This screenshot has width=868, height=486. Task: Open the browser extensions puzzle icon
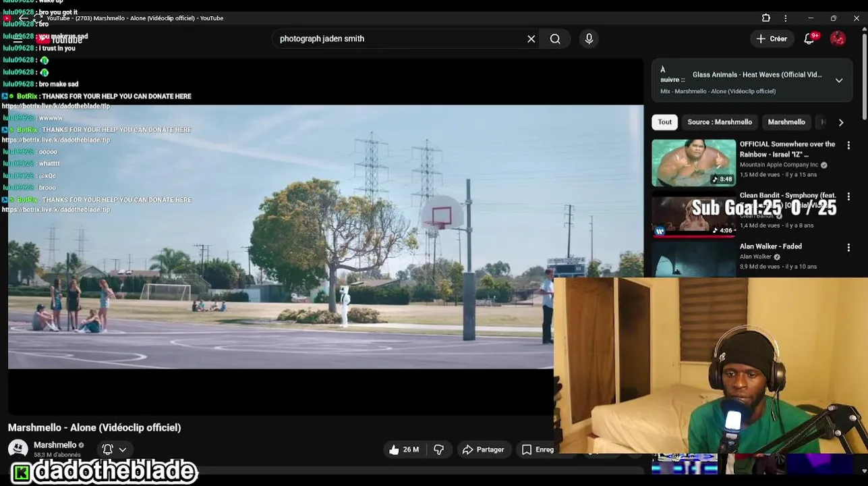tap(766, 18)
